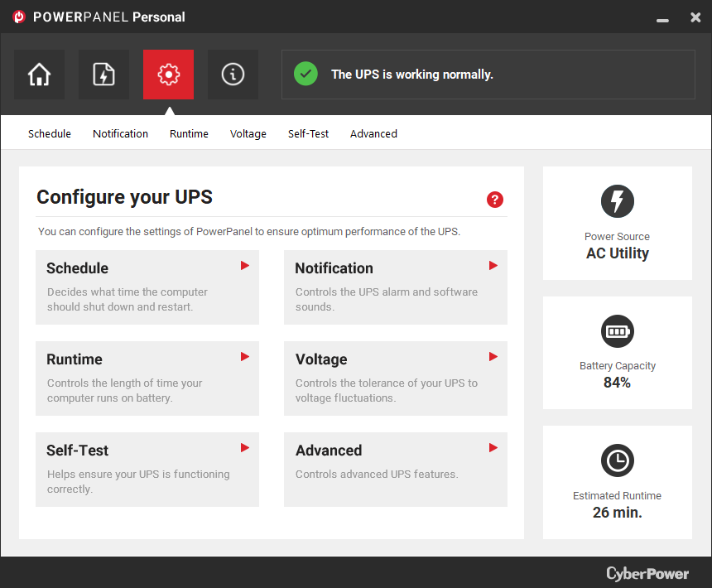Click the 'Estimated Runtime' label
Screen dimensions: 712x588
coord(617,496)
